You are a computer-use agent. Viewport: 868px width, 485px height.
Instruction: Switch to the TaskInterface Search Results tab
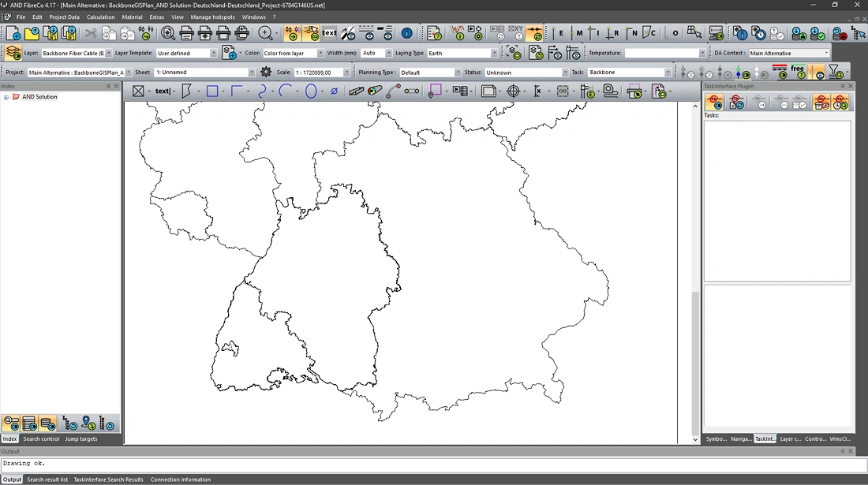pyautogui.click(x=109, y=479)
